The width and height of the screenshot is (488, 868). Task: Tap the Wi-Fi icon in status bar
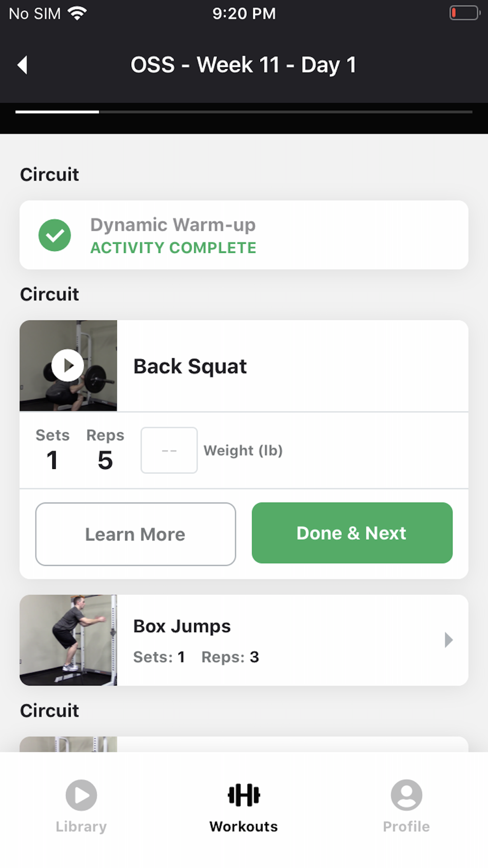(77, 13)
